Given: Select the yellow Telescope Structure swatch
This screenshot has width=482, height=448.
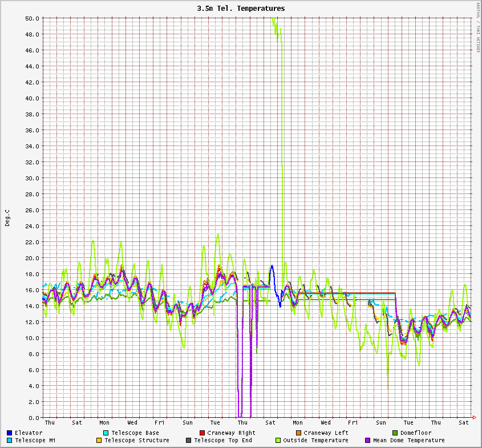Looking at the screenshot, I should [x=99, y=441].
